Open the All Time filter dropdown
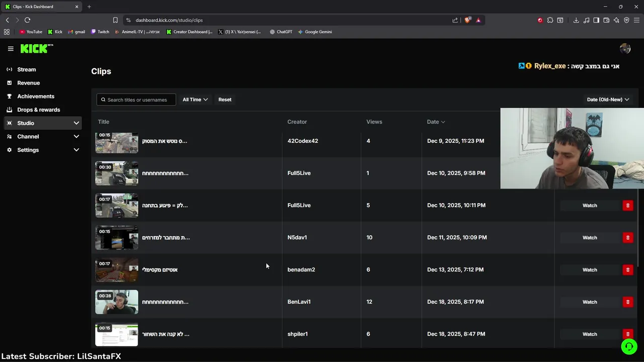 [x=195, y=100]
